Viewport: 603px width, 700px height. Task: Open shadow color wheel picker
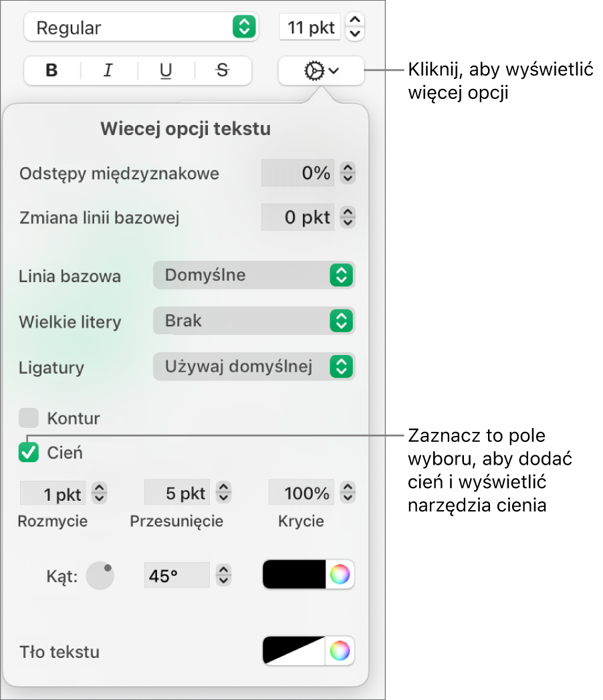tap(340, 574)
